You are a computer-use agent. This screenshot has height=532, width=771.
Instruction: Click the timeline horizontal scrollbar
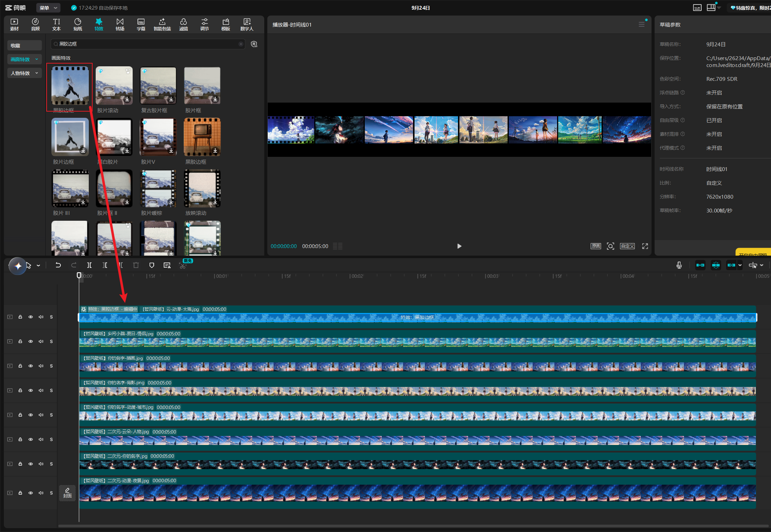click(413, 526)
